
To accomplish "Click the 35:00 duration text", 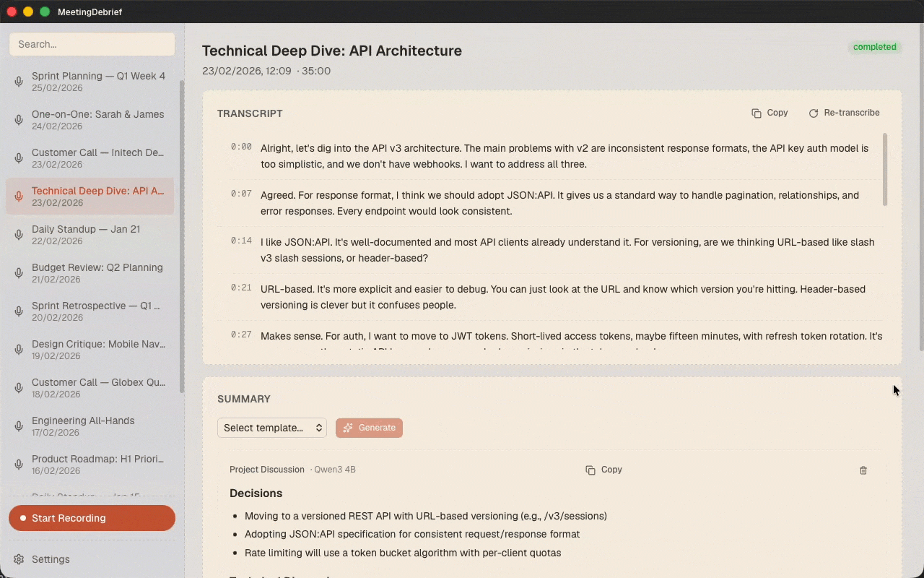I will (316, 71).
